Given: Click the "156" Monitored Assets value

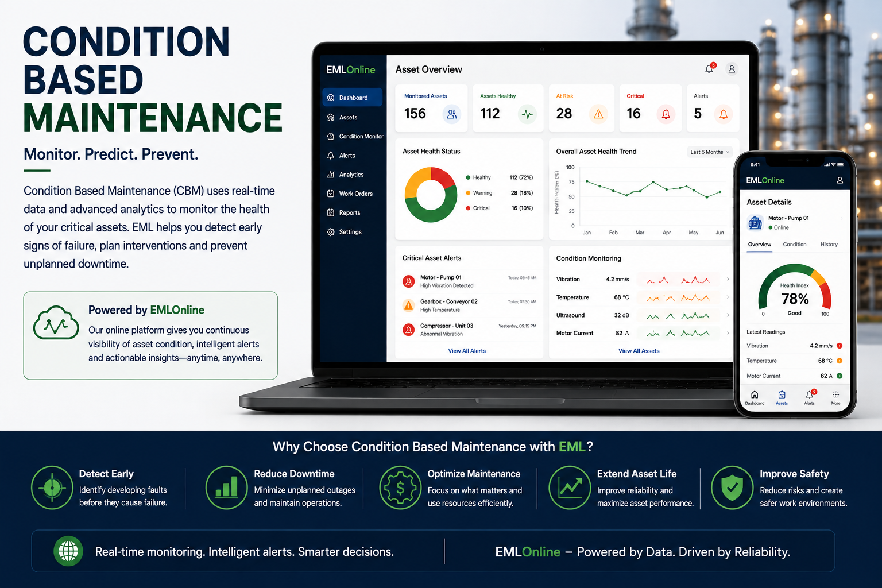Looking at the screenshot, I should pos(415,114).
